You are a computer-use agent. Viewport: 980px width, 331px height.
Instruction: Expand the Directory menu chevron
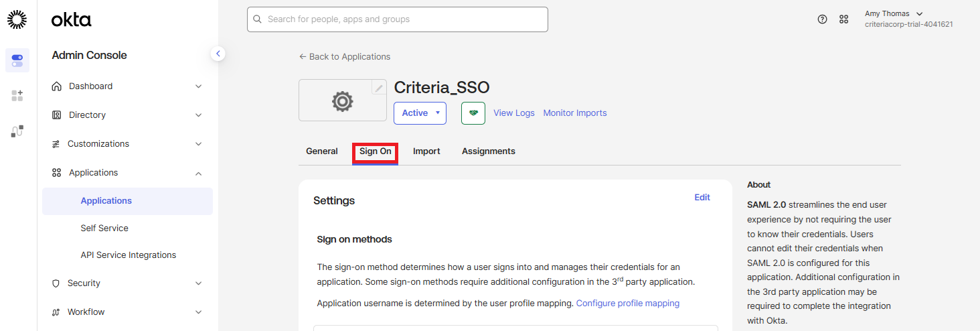(198, 115)
